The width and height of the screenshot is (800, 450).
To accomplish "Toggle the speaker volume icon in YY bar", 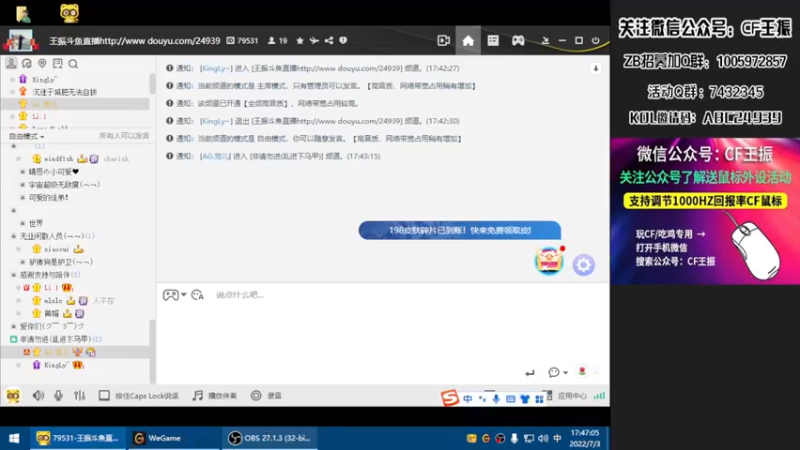I will click(38, 395).
